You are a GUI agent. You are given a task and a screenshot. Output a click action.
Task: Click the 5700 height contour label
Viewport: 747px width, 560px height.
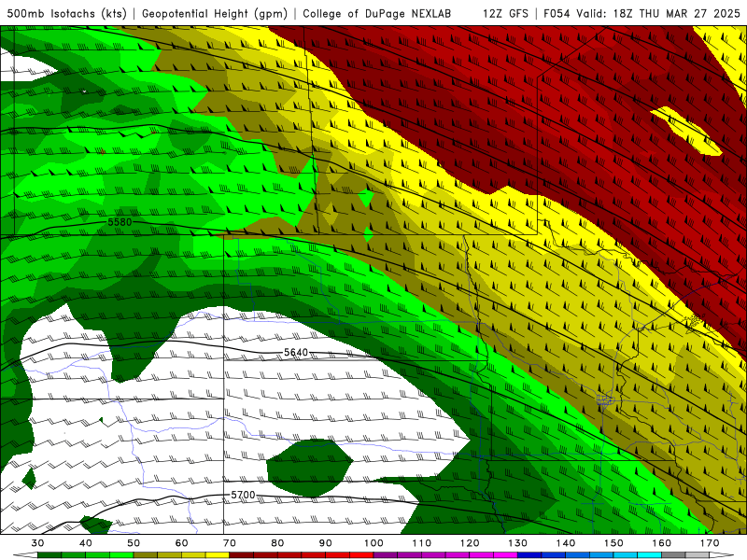(243, 496)
